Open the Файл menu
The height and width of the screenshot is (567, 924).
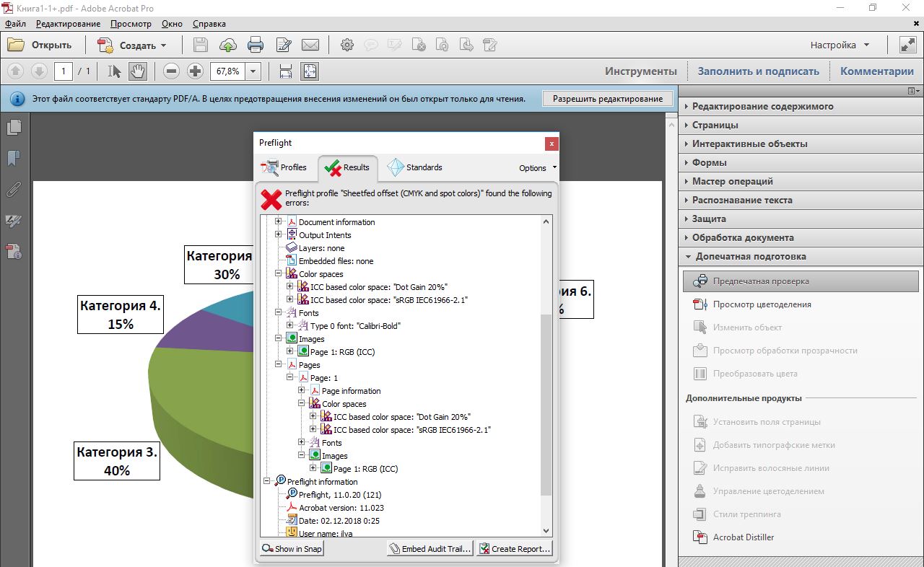tap(15, 24)
